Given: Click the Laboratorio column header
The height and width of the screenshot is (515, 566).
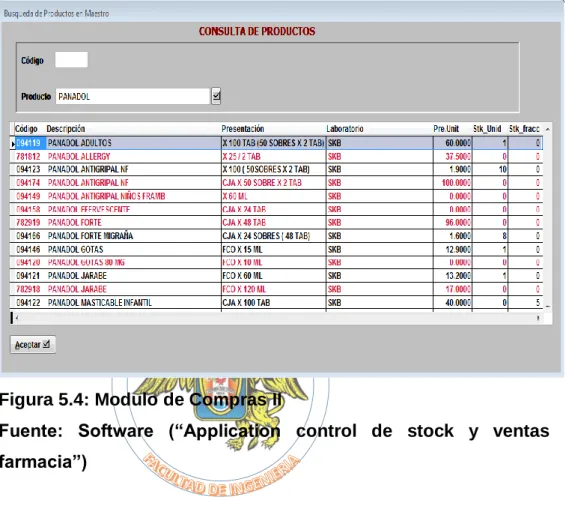Looking at the screenshot, I should (345, 129).
